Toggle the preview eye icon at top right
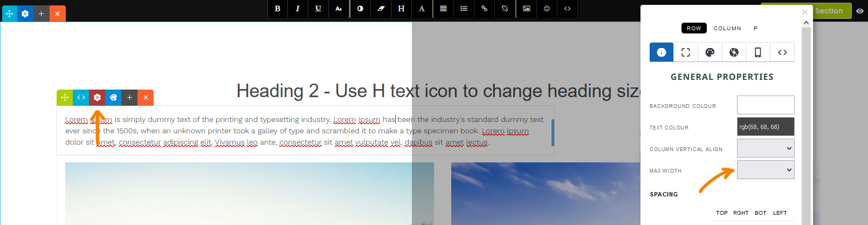 click(x=859, y=11)
